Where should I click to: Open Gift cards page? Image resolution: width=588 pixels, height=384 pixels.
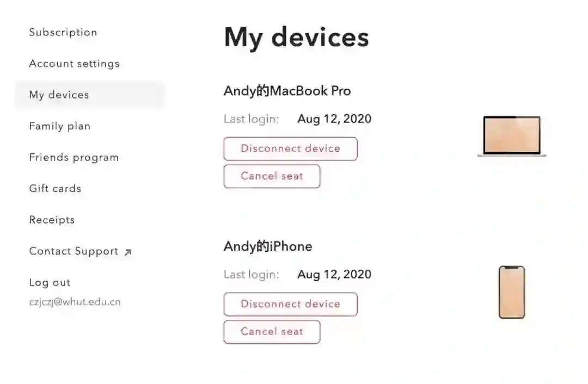point(55,189)
